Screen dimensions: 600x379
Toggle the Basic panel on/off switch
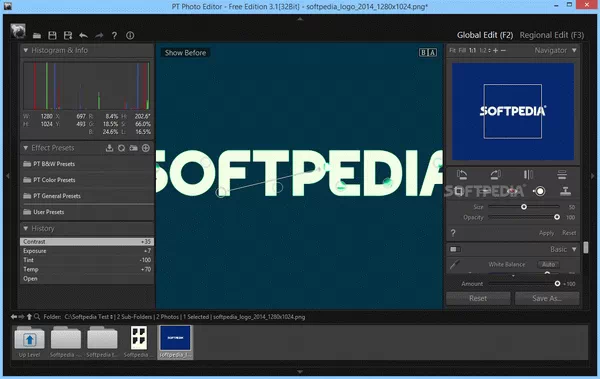pyautogui.click(x=455, y=249)
